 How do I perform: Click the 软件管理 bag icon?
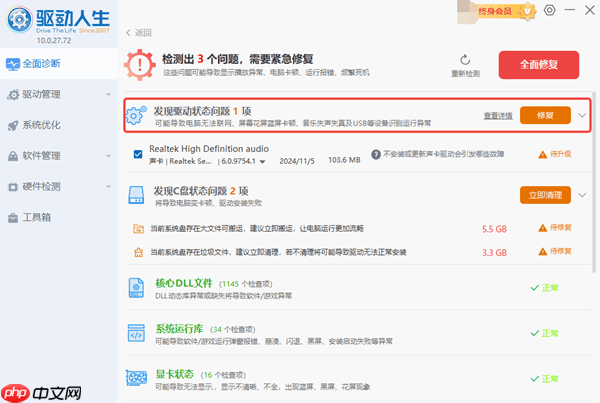pos(13,156)
